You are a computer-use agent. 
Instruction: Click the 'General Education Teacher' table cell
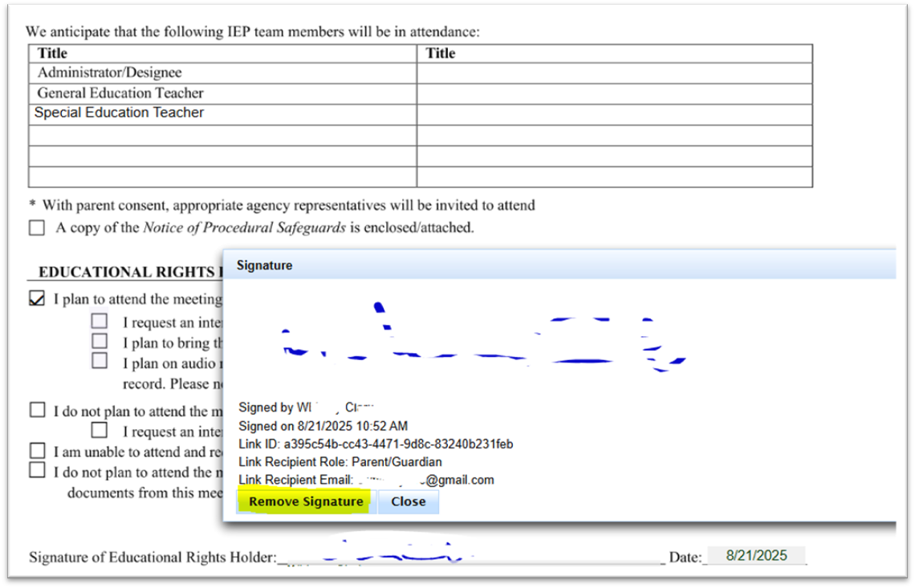[222, 94]
